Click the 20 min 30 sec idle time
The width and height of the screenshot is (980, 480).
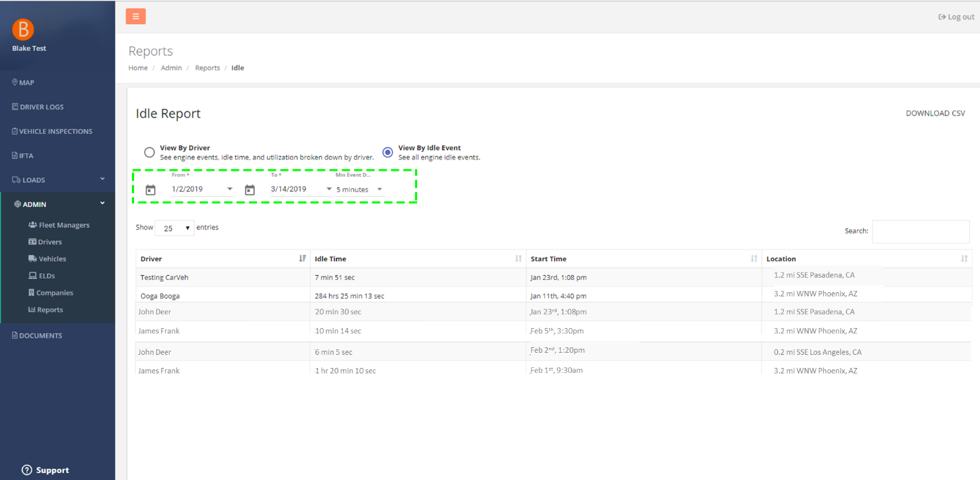coord(338,312)
